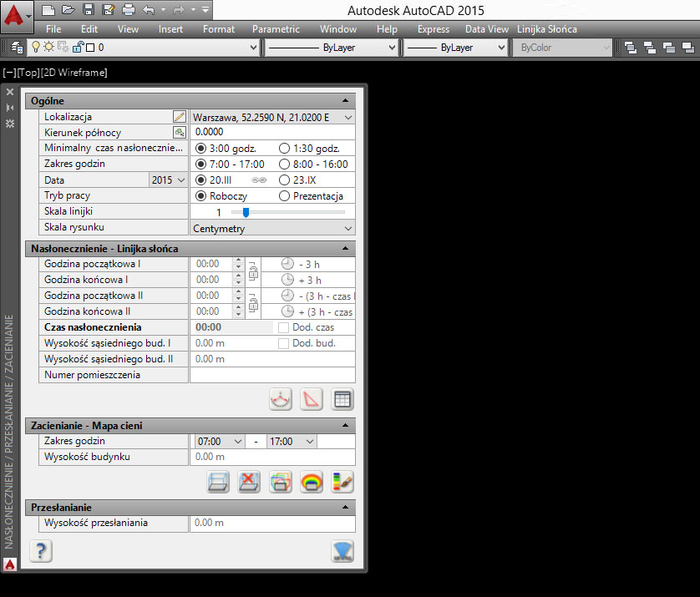The width and height of the screenshot is (700, 597).
Task: Click the [Top] view control
Action: pyautogui.click(x=28, y=73)
